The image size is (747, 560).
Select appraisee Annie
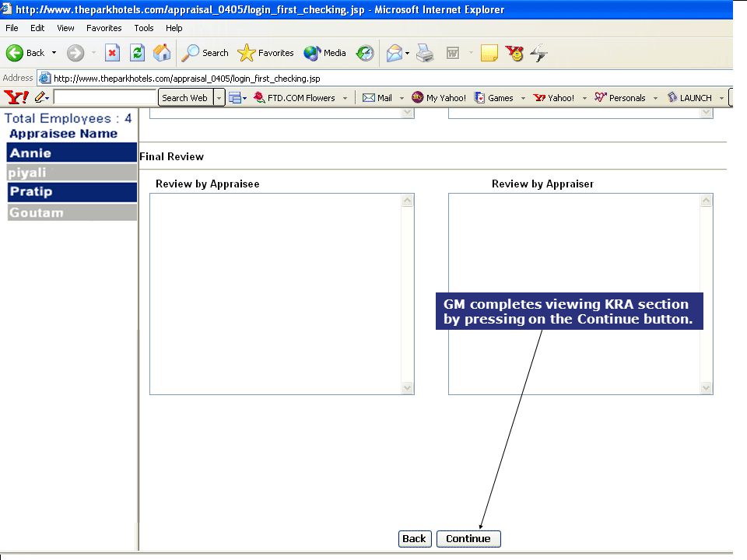pos(72,153)
